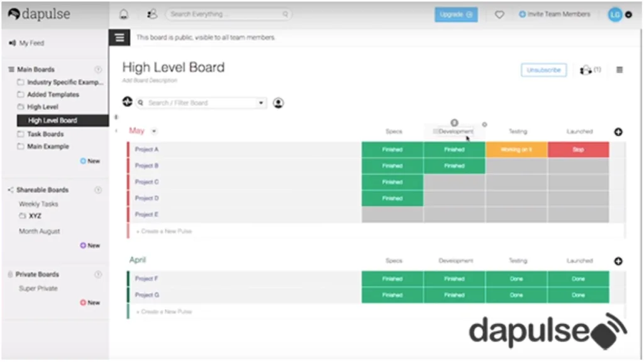Set Project E Specs empty status cell
This screenshot has height=362, width=644.
392,215
